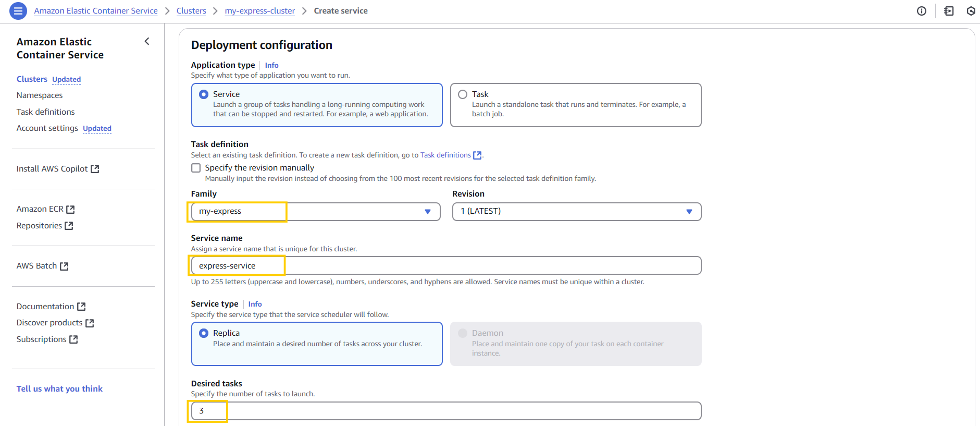Image resolution: width=980 pixels, height=426 pixels.
Task: Click the external link icon next to Amazon ECR
Action: (71, 209)
